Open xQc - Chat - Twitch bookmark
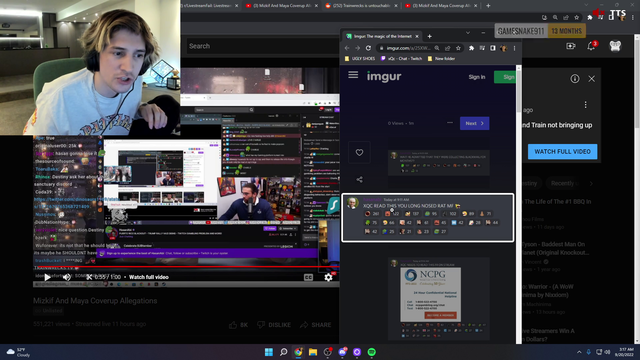Screen dimensions: 640x360 [x=401, y=58]
